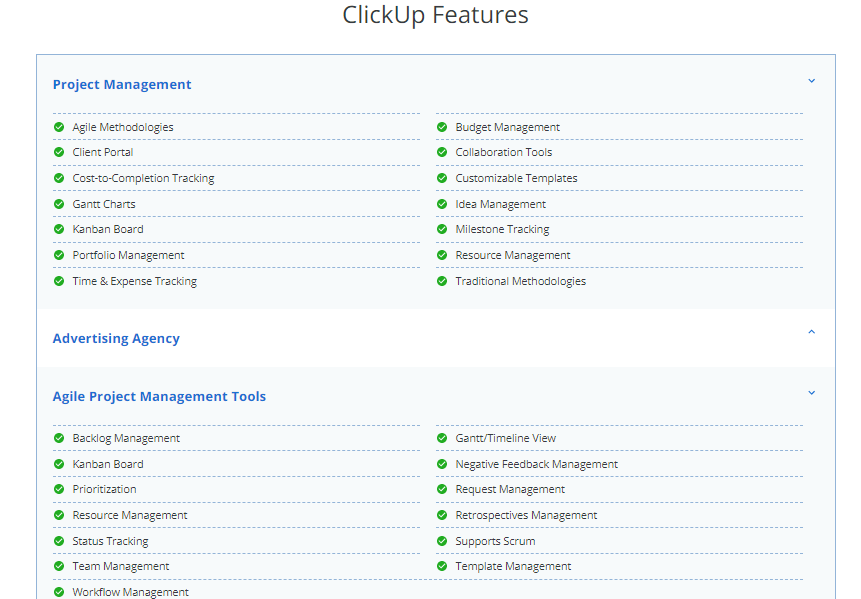This screenshot has width=861, height=599.
Task: Click the check icon beside Budget Management
Action: 442,127
